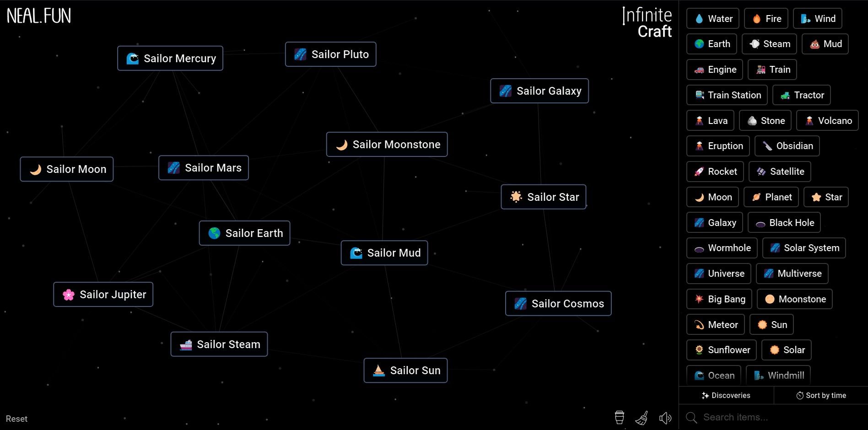Select the Black Hole element

[784, 223]
